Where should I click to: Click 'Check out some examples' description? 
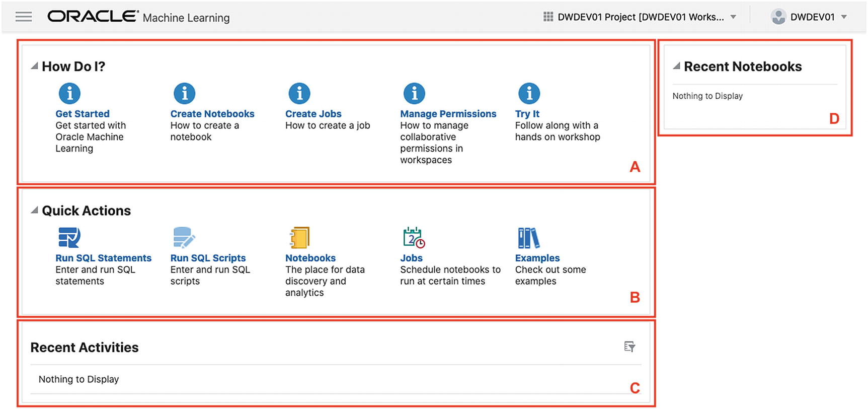[x=550, y=276]
